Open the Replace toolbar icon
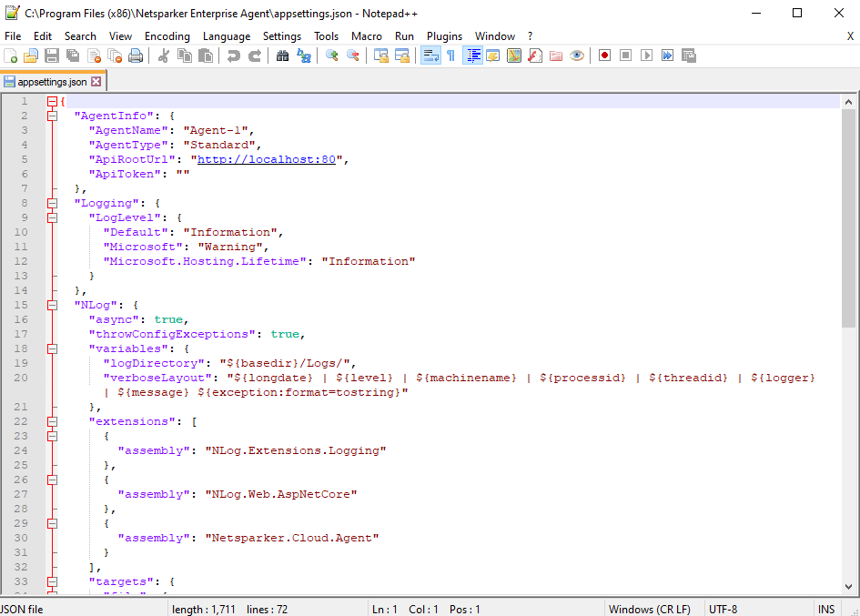The image size is (860, 616). click(x=304, y=56)
